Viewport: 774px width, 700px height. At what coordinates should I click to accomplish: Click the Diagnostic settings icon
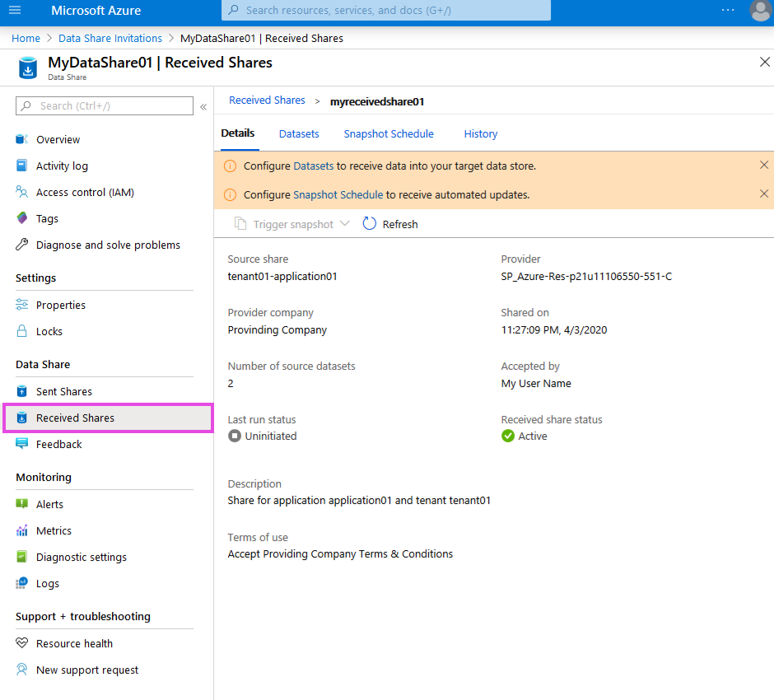(x=21, y=557)
